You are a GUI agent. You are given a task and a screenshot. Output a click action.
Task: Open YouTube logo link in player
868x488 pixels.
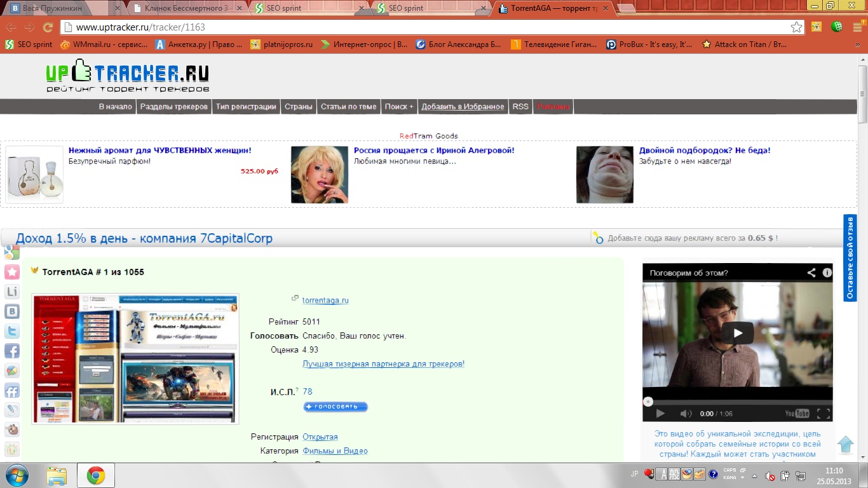pyautogui.click(x=797, y=414)
